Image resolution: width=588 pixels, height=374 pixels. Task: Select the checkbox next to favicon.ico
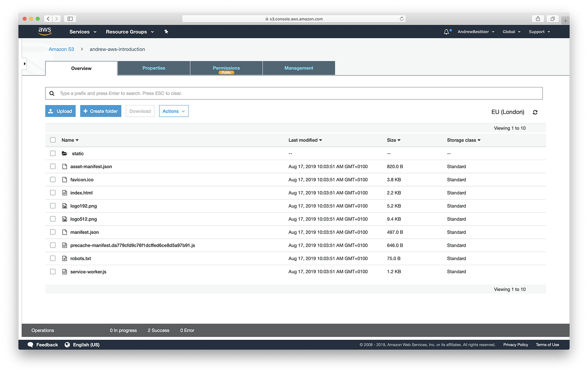click(52, 179)
